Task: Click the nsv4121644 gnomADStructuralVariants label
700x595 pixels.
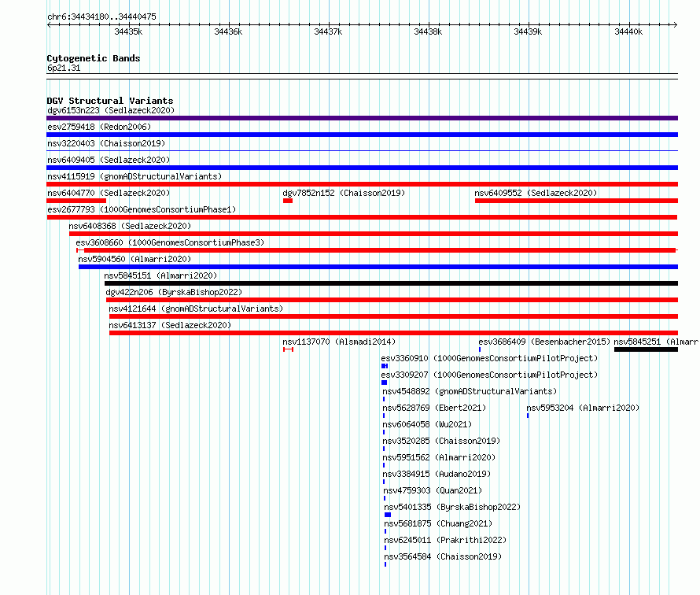Action: click(196, 309)
